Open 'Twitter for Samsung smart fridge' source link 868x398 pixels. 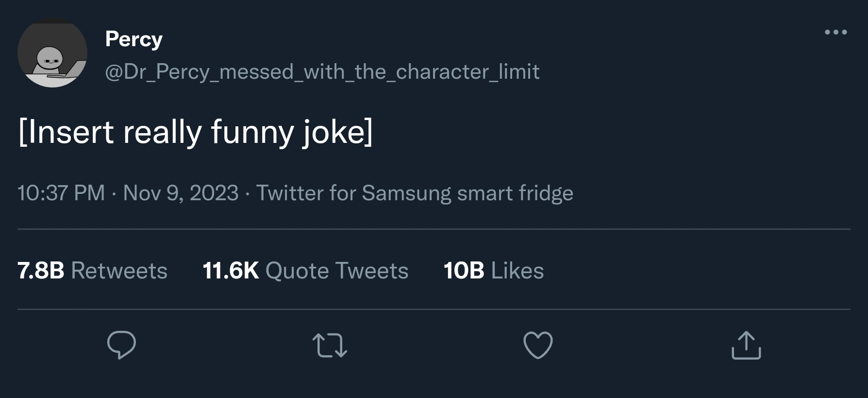[x=414, y=193]
